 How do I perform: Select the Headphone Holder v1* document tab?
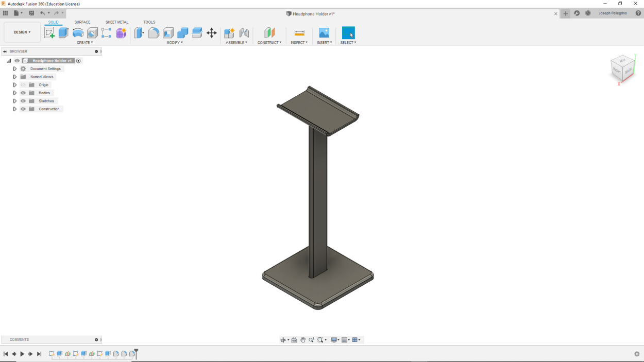click(311, 14)
